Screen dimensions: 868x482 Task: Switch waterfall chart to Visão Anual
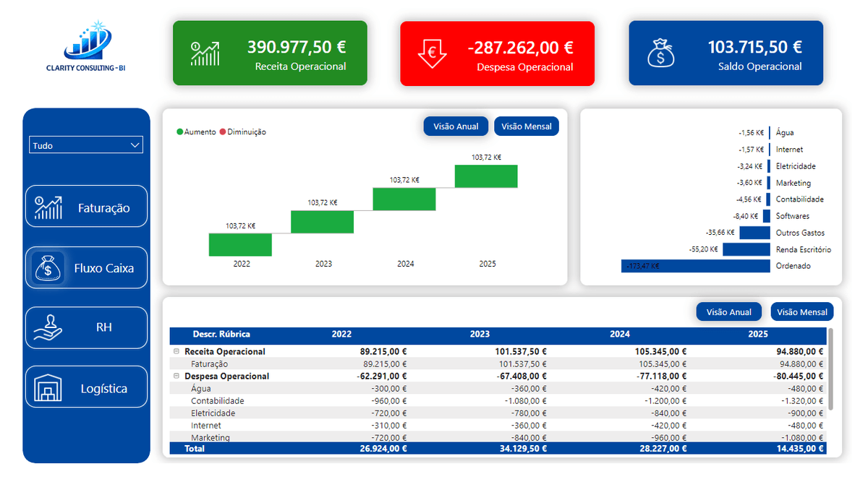[456, 126]
